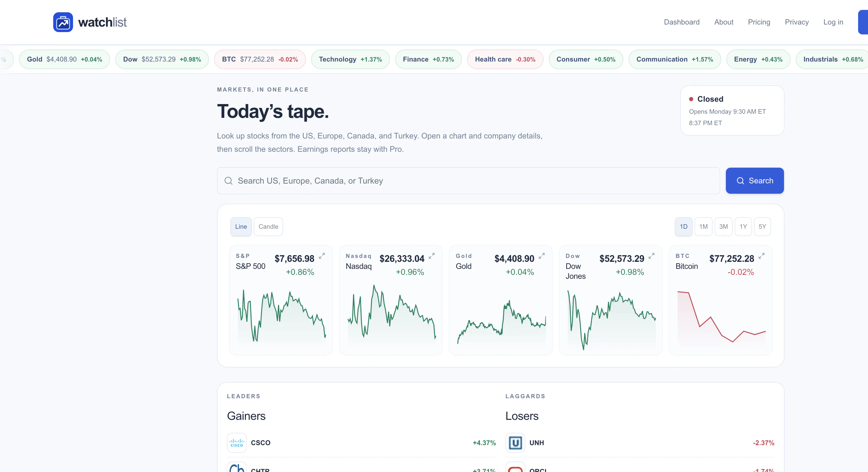This screenshot has height=472, width=868.
Task: Switch chart type to Line
Action: 241,226
